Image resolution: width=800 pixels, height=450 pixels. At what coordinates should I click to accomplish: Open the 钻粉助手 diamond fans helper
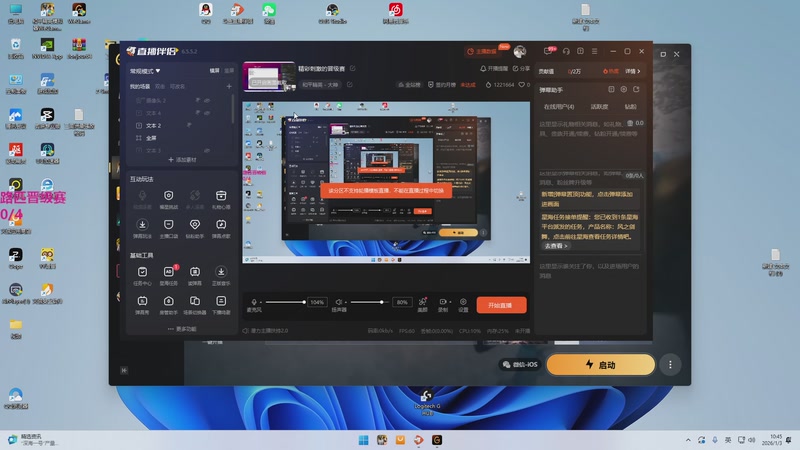tap(195, 228)
